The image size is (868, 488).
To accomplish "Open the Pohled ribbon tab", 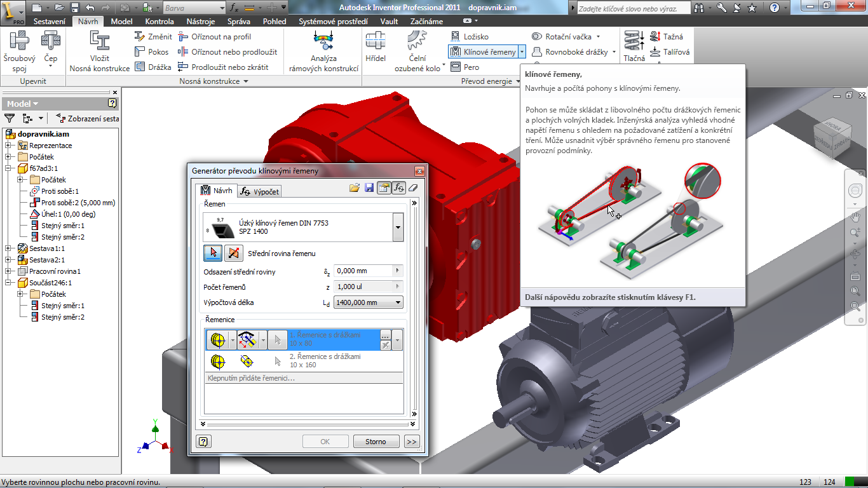I will [275, 21].
